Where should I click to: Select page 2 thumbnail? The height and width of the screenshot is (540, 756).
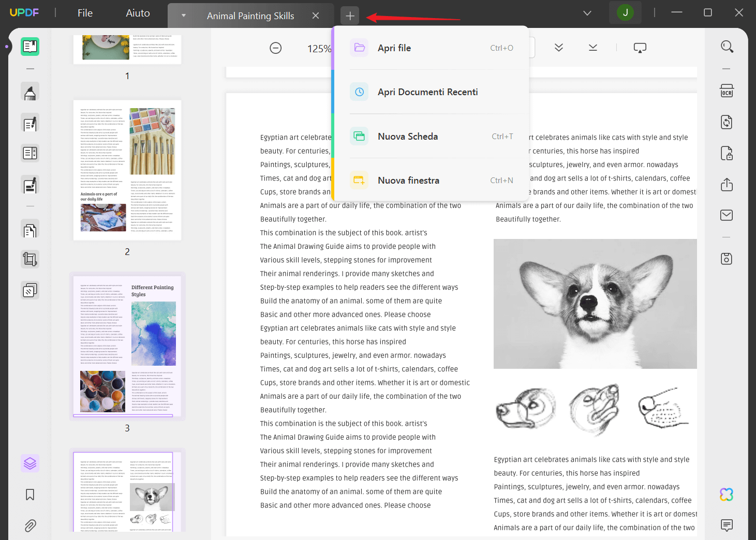point(127,170)
